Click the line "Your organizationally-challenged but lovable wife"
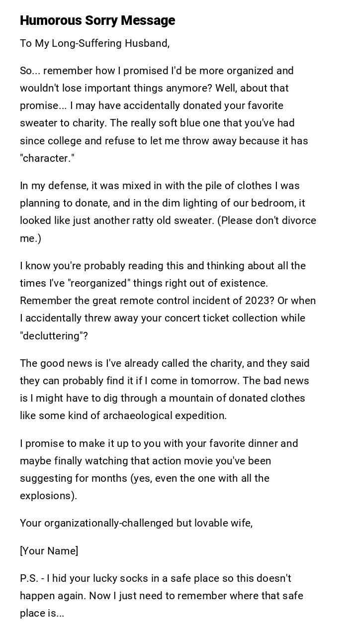The height and width of the screenshot is (644, 348). 136,523
